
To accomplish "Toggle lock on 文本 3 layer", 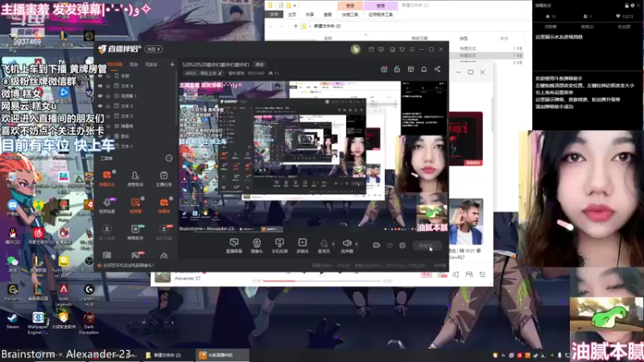I will (x=109, y=106).
